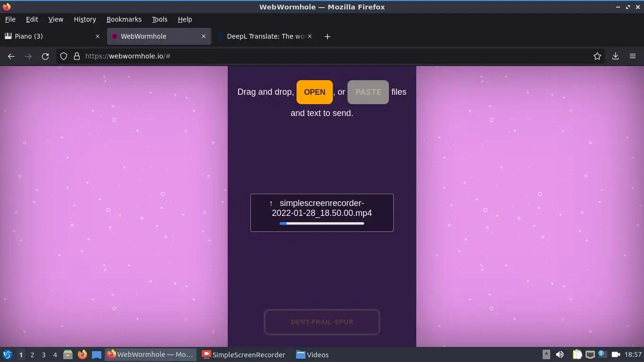The height and width of the screenshot is (362, 644).
Task: Click the show desktop taskbar icon
Action: coord(96,354)
